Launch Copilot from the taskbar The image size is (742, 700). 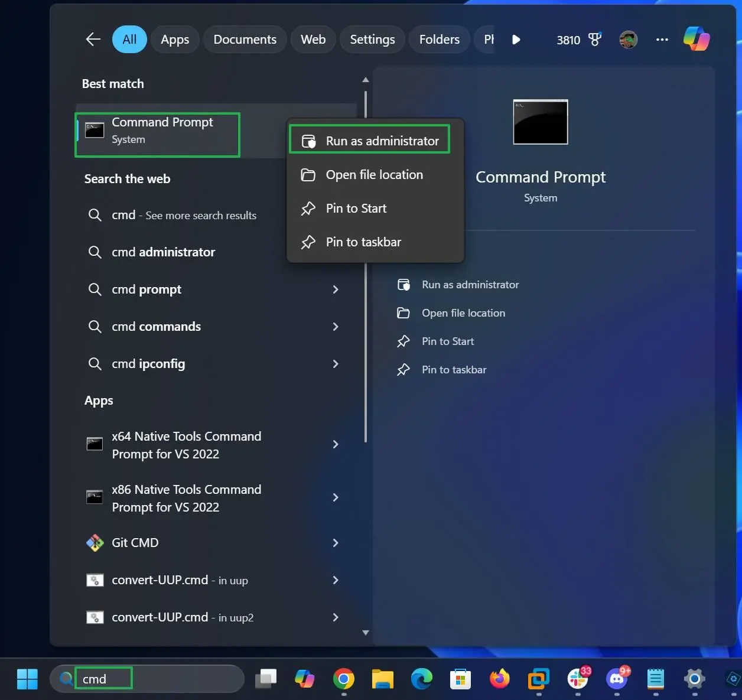[x=305, y=679]
